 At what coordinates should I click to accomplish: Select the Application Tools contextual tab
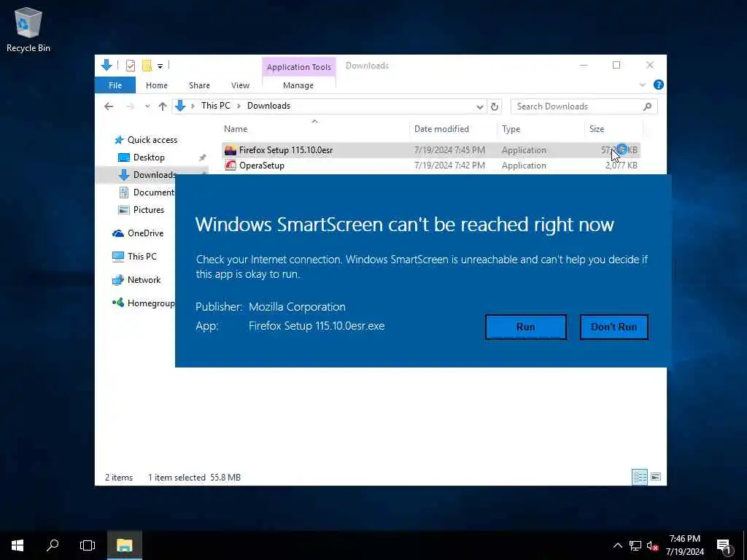pyautogui.click(x=298, y=67)
